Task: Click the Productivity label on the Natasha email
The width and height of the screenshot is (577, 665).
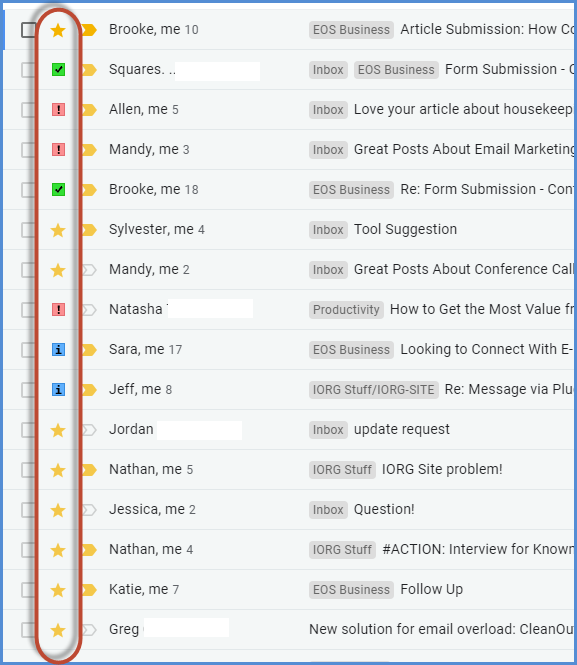Action: (346, 310)
